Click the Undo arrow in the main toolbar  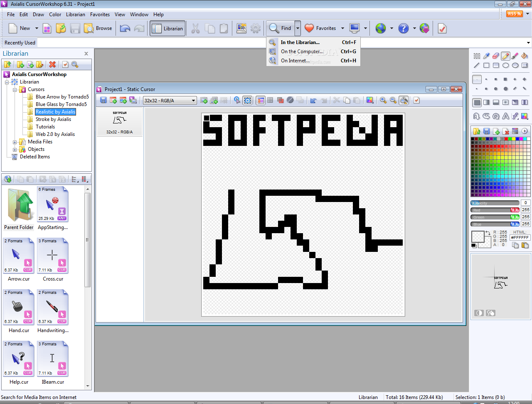pyautogui.click(x=125, y=28)
